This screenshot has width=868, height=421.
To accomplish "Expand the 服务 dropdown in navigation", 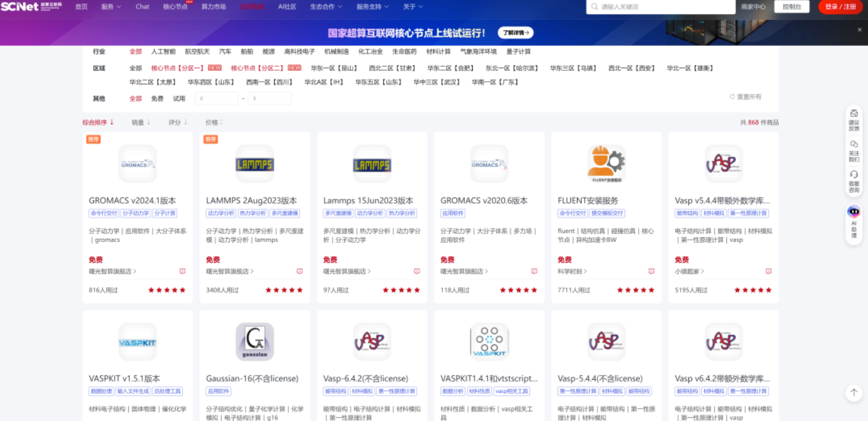I will 111,6.
